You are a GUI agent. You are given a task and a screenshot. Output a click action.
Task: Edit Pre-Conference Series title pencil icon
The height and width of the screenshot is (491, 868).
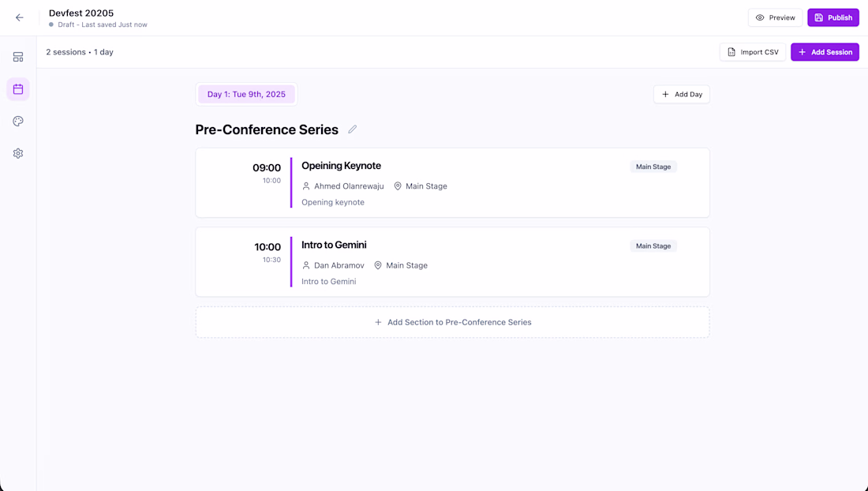pos(353,129)
